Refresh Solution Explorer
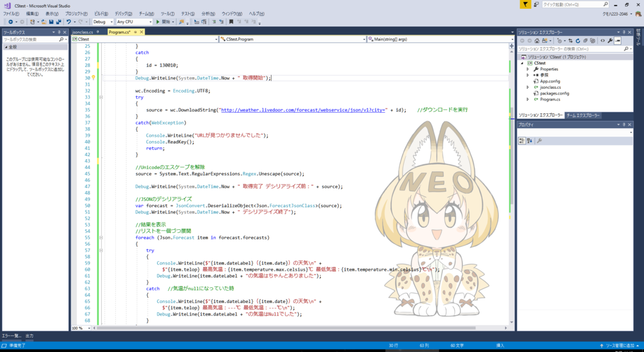The height and width of the screenshot is (352, 644). [578, 41]
